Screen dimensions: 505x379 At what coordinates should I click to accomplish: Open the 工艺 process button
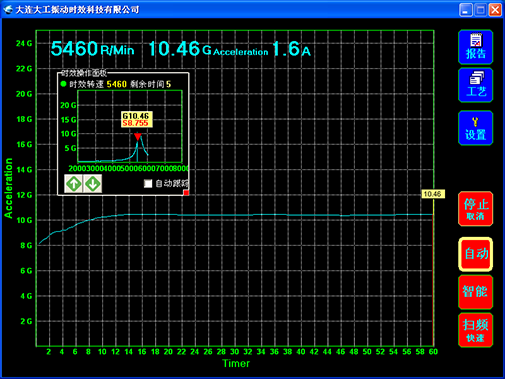click(475, 85)
